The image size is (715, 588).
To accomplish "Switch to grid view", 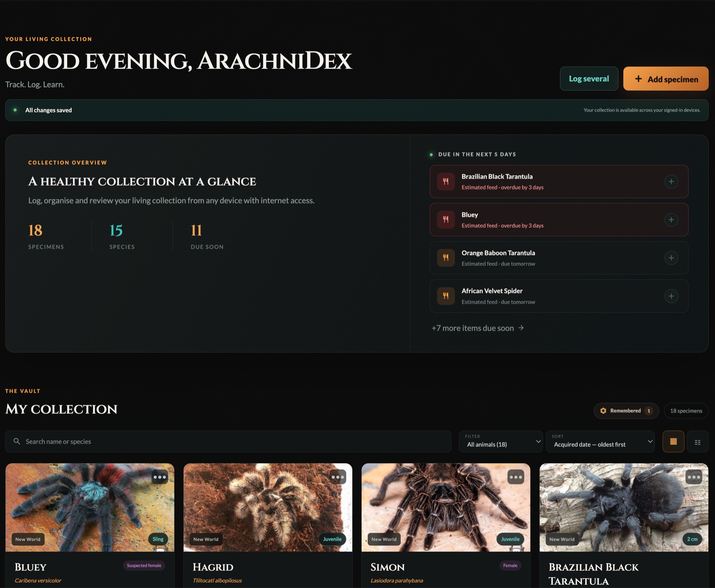I will [x=673, y=441].
